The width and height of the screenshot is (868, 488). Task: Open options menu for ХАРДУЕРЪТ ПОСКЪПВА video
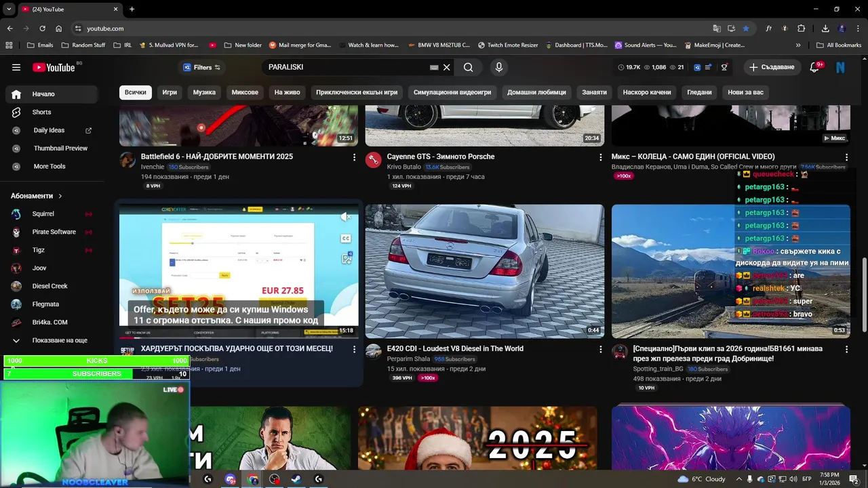click(x=354, y=349)
